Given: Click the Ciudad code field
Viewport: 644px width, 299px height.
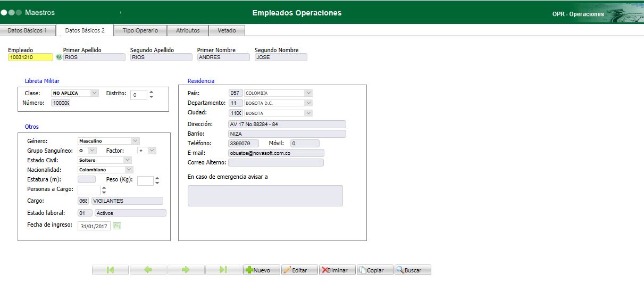Looking at the screenshot, I should pos(236,113).
